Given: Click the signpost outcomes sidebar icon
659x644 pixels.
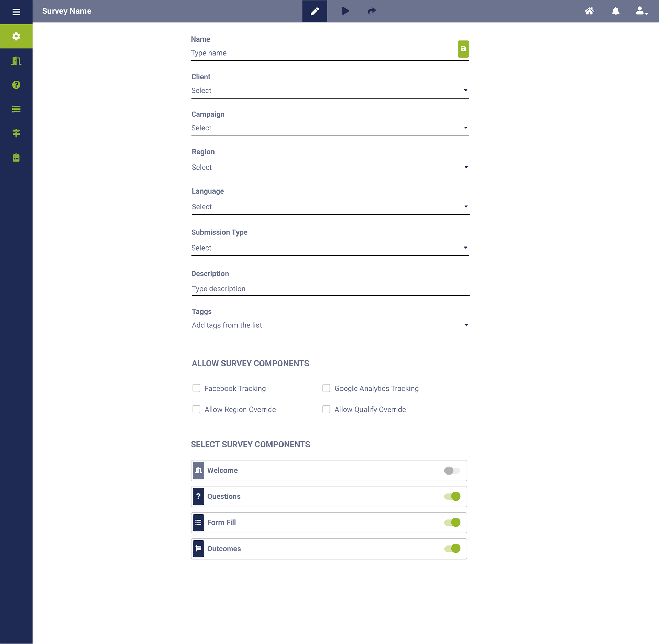Looking at the screenshot, I should pyautogui.click(x=16, y=133).
